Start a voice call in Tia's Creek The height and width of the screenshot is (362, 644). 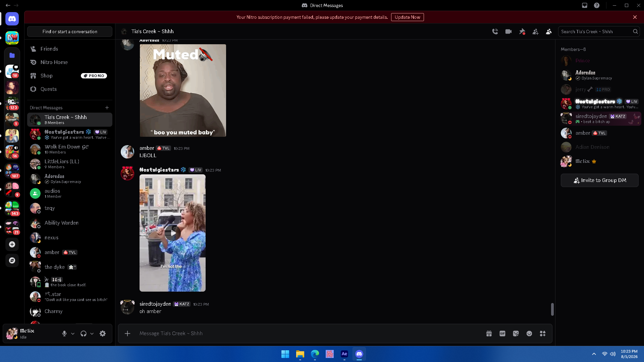point(495,32)
